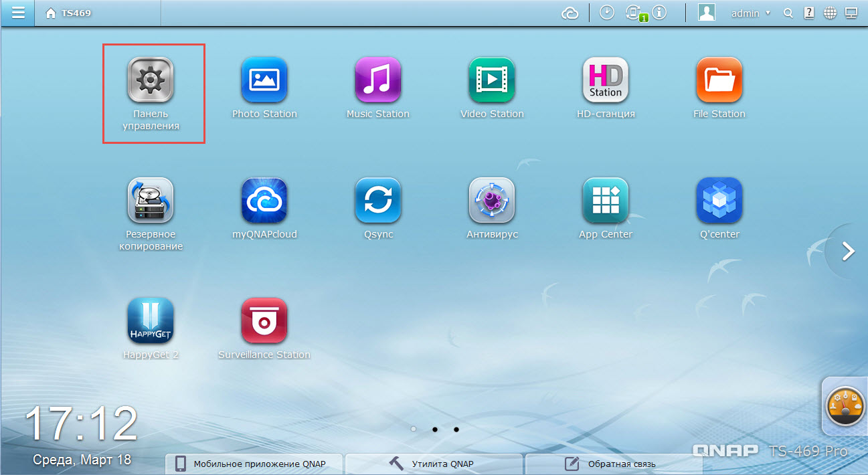The width and height of the screenshot is (868, 475).
Task: Select first desktop page dot
Action: (414, 429)
